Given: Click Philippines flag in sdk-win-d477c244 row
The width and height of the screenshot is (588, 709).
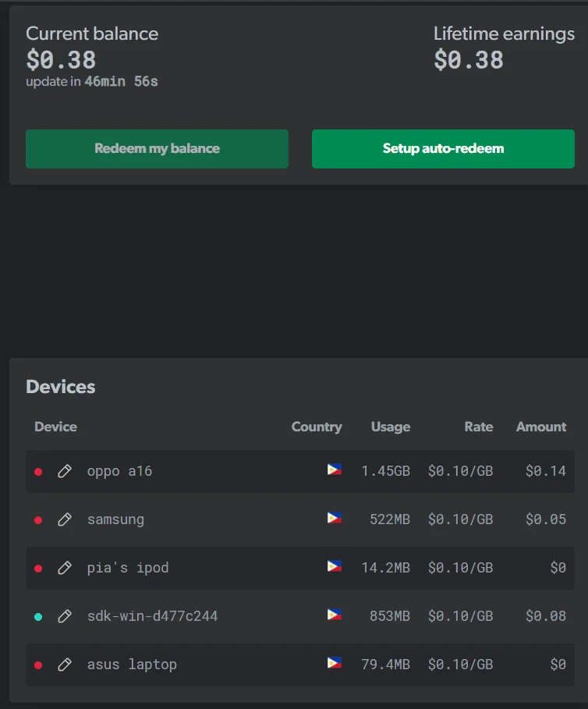Looking at the screenshot, I should point(335,615).
